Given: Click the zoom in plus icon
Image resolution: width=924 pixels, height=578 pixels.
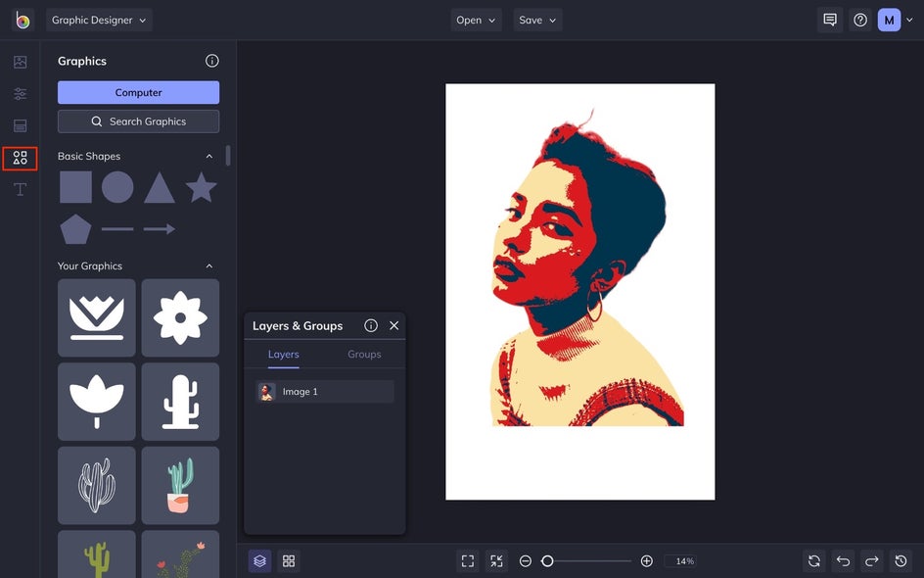Looking at the screenshot, I should (x=646, y=561).
